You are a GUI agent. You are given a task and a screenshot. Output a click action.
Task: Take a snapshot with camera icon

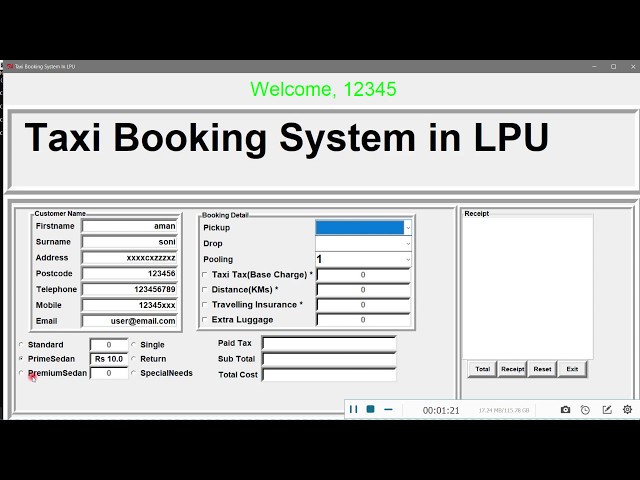pyautogui.click(x=565, y=409)
